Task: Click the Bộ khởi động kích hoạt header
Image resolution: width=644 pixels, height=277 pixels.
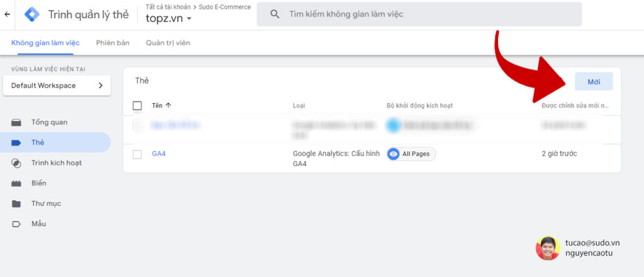Action: (419, 106)
